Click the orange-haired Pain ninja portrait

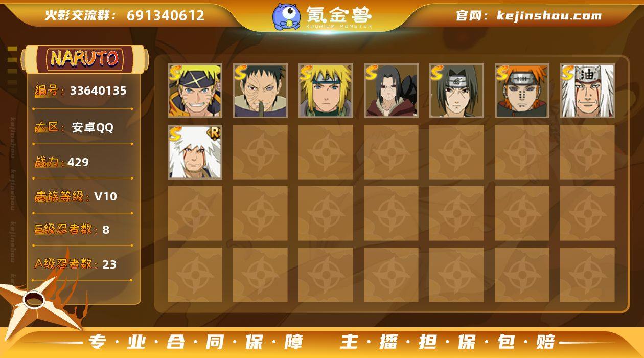click(x=522, y=91)
